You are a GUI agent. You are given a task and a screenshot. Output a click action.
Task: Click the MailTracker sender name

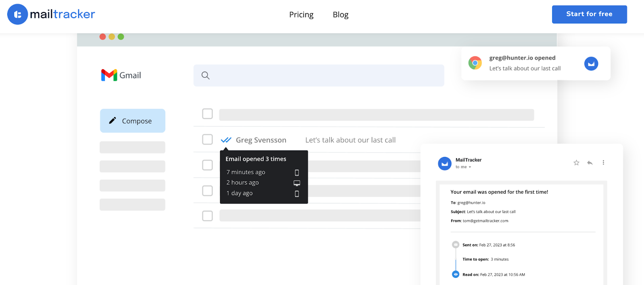(469, 160)
